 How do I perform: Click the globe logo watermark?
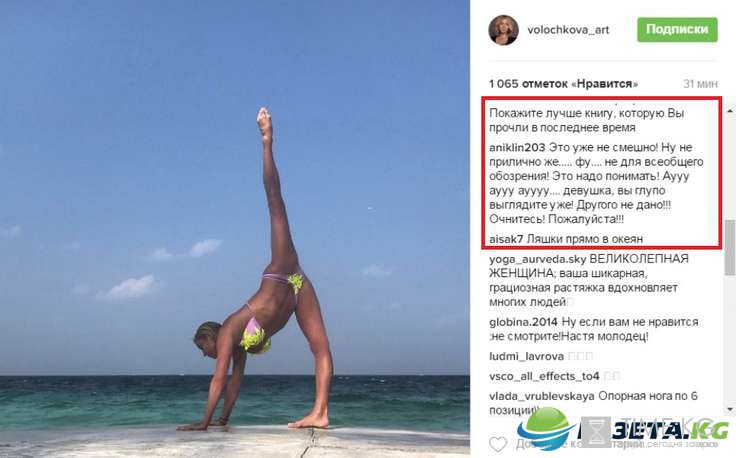point(547,429)
